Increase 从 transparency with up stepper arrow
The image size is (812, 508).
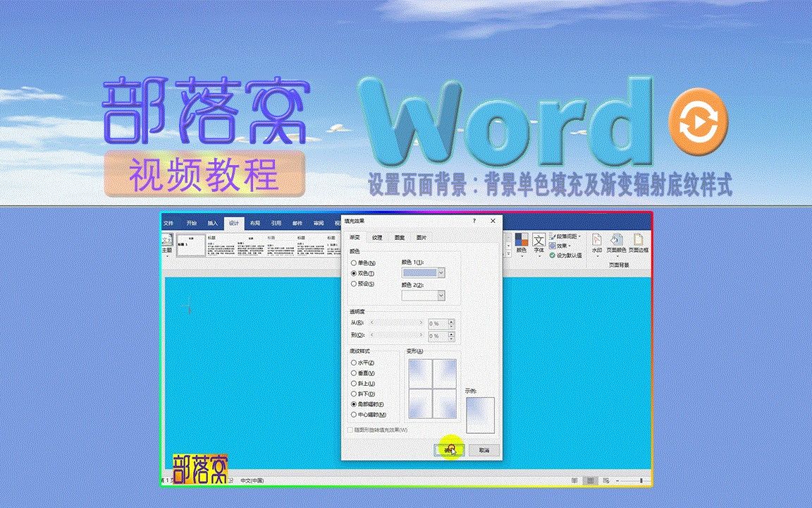click(x=450, y=320)
